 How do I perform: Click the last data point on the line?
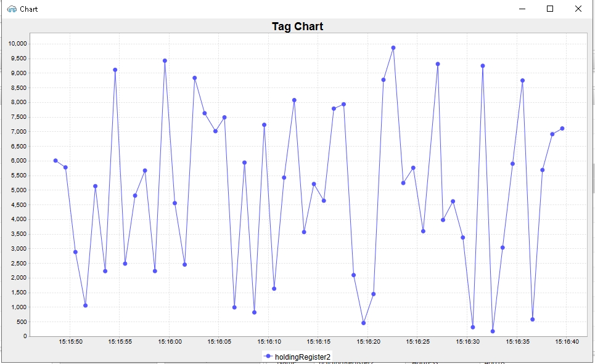562,129
